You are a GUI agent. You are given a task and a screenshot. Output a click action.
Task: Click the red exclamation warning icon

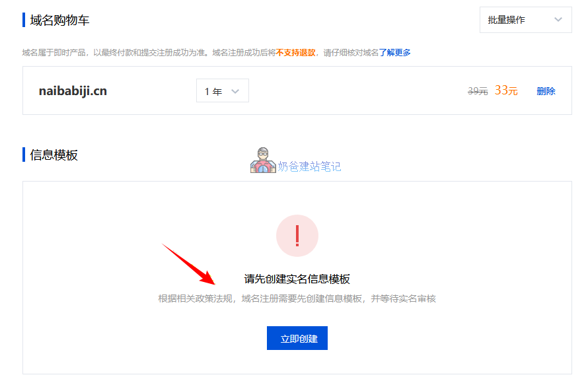point(297,236)
